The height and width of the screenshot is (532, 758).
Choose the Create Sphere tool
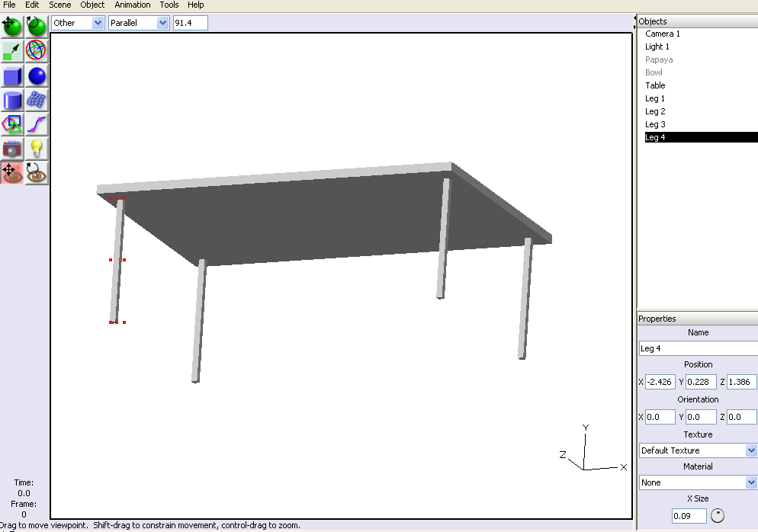[x=37, y=76]
